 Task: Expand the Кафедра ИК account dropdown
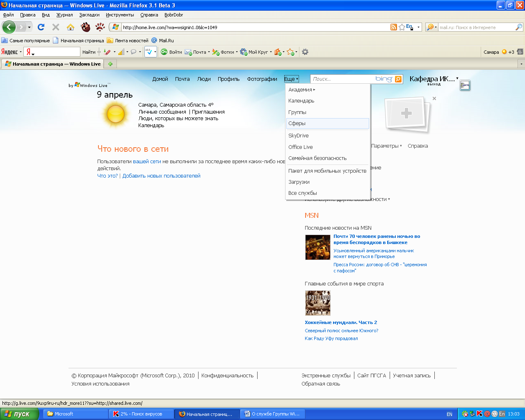434,79
